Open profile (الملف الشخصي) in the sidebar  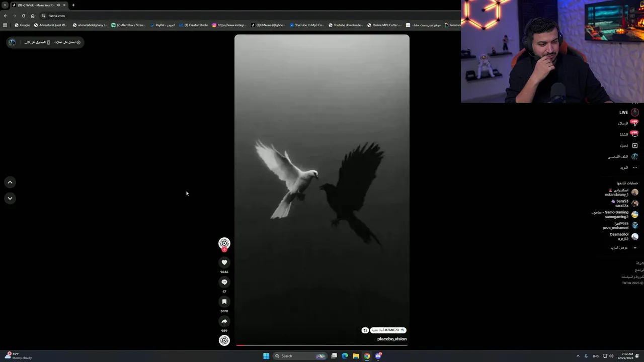pyautogui.click(x=623, y=156)
